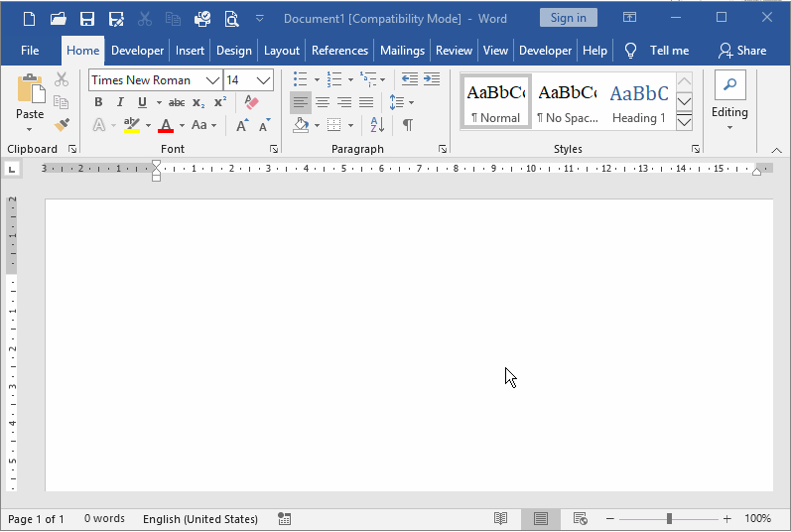Increase paragraph indent
Image resolution: width=791 pixels, height=532 pixels.
click(432, 79)
